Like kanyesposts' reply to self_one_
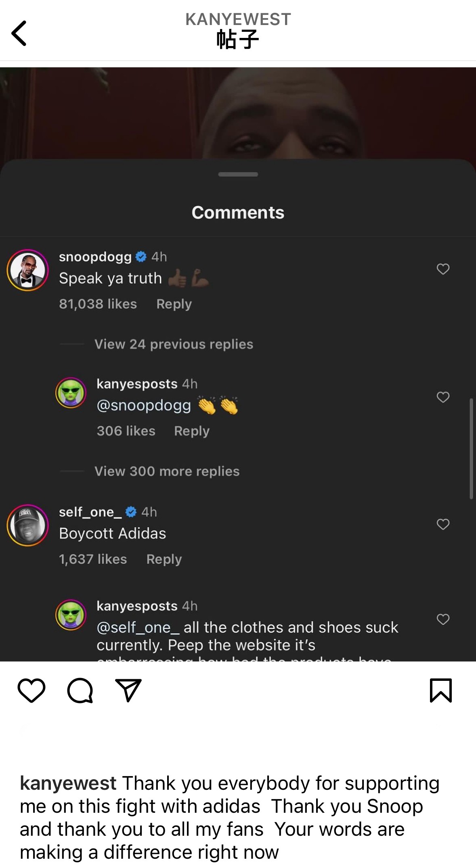Viewport: 476px width, 868px height. click(x=443, y=619)
